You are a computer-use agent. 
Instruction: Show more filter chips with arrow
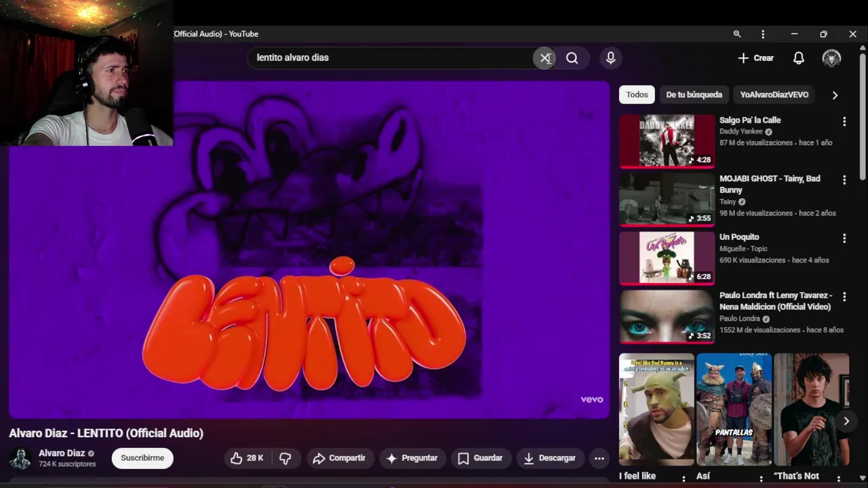[835, 95]
